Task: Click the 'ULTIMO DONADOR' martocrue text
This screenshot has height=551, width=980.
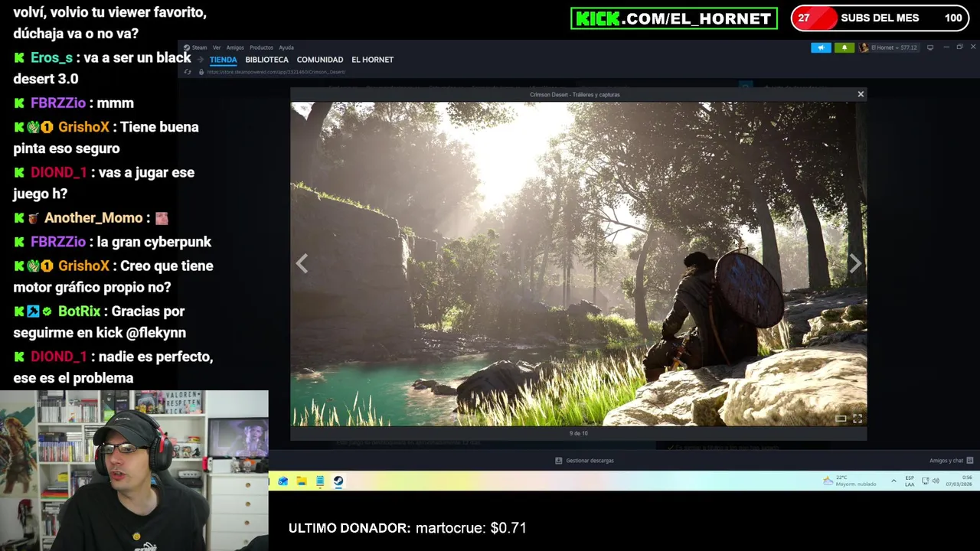Action: coord(407,528)
